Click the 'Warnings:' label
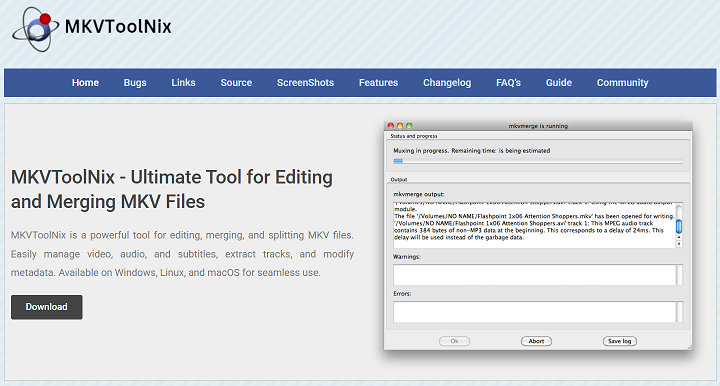This screenshot has height=386, width=720. tap(407, 257)
